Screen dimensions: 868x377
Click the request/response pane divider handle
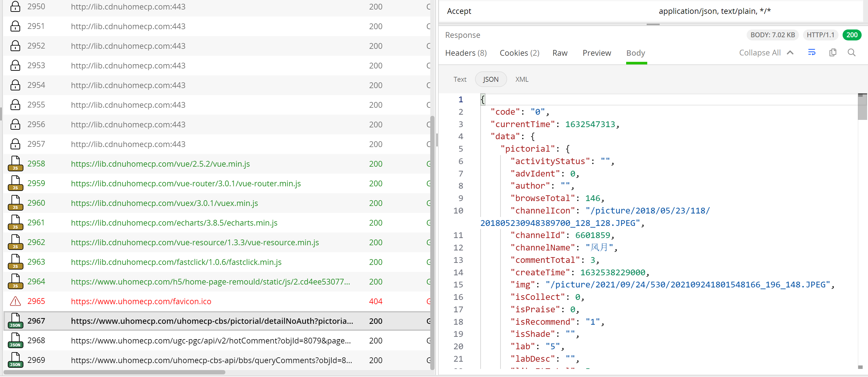[653, 24]
